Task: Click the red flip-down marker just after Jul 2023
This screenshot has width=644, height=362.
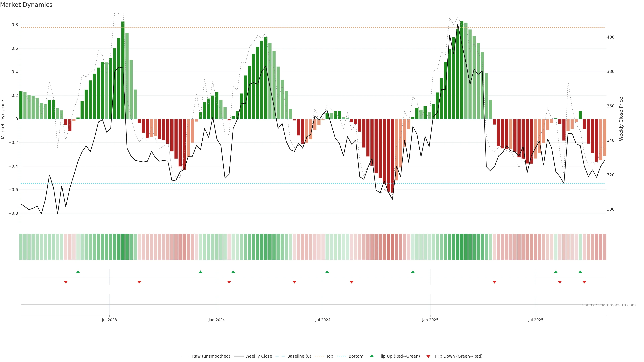Action: click(x=139, y=282)
